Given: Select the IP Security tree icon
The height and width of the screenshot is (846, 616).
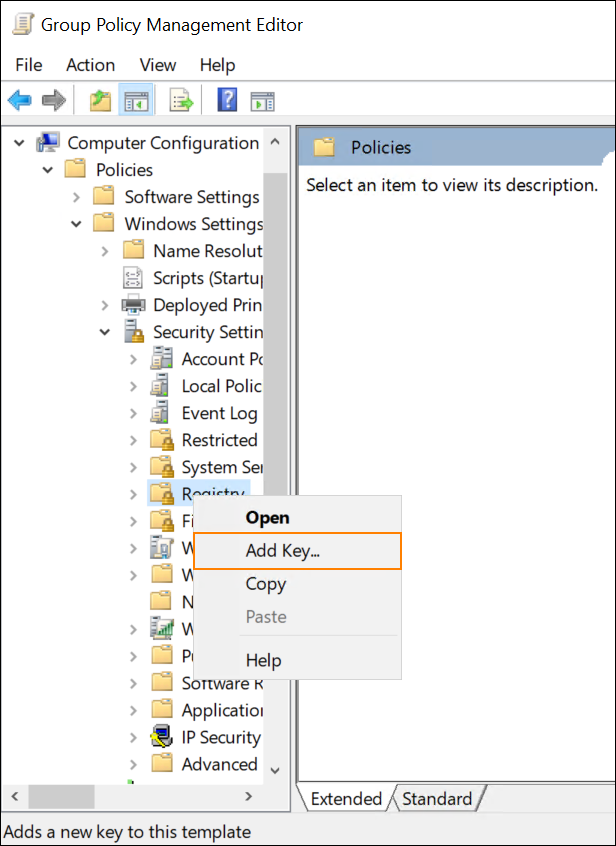Looking at the screenshot, I should pyautogui.click(x=162, y=738).
